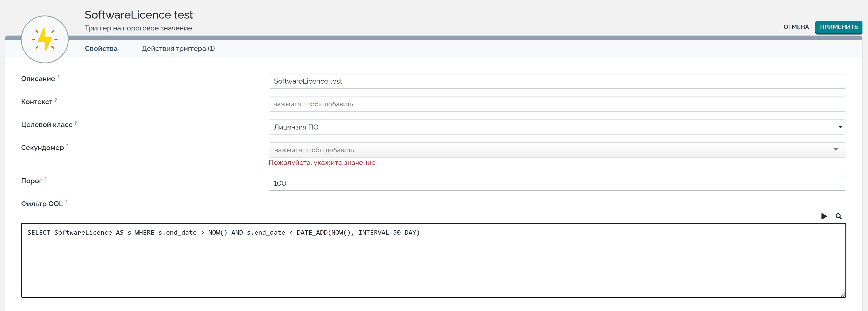Click help mark next to Фильтр OQL

click(66, 202)
